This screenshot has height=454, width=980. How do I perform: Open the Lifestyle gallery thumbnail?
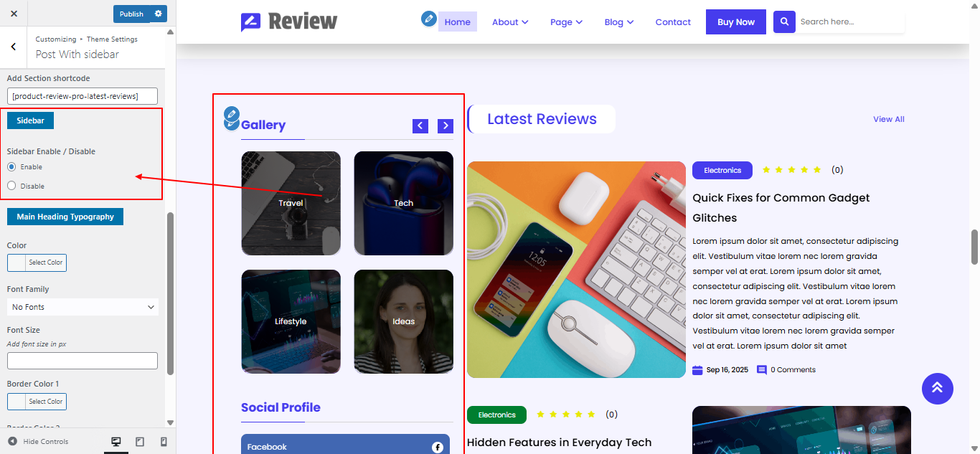pyautogui.click(x=291, y=321)
